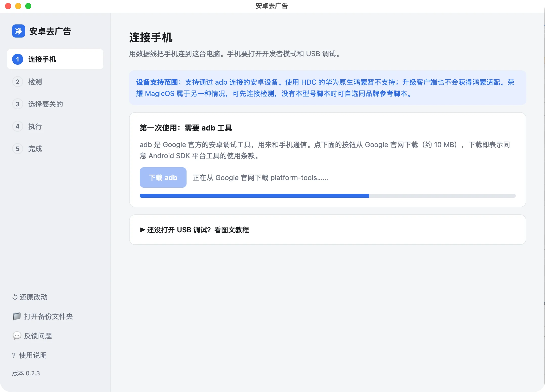Expand 还没打开 USB 调试 tutorial section
The width and height of the screenshot is (545, 392).
click(x=194, y=230)
